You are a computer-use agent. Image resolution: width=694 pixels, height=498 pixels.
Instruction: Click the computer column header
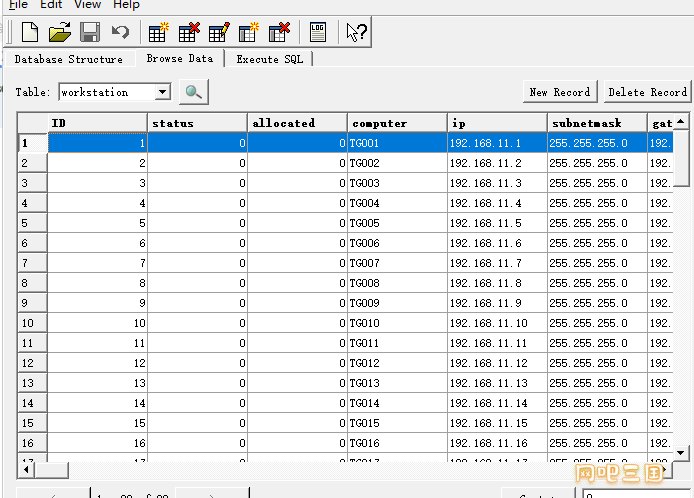tap(397, 123)
